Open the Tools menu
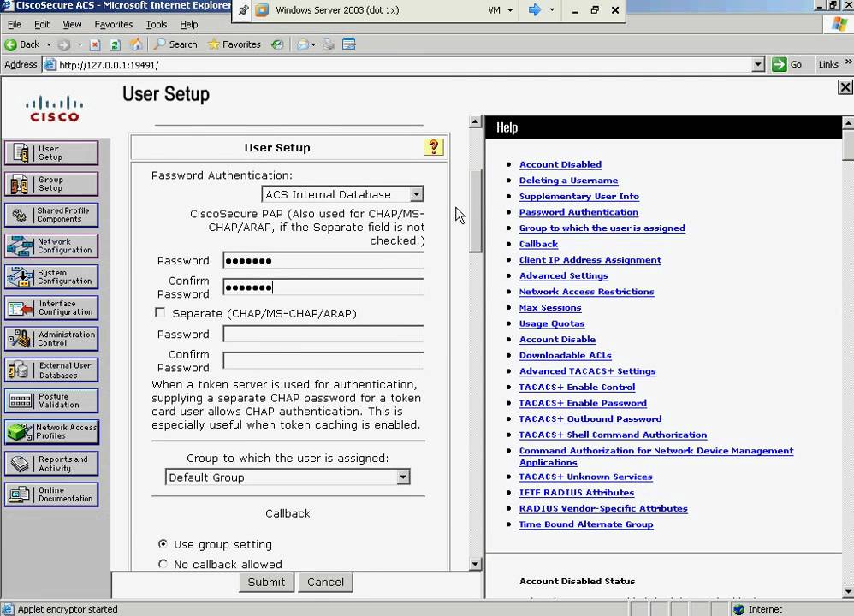Screen dimensions: 854x616 [x=157, y=25]
